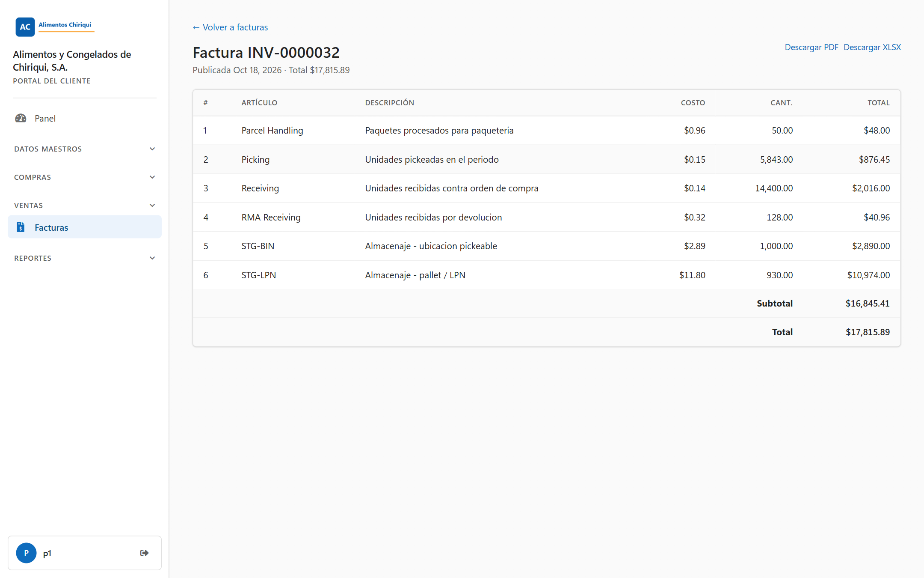Screen dimensions: 924x578
Task: Click the Factura INV-0000032 heading
Action: [266, 53]
